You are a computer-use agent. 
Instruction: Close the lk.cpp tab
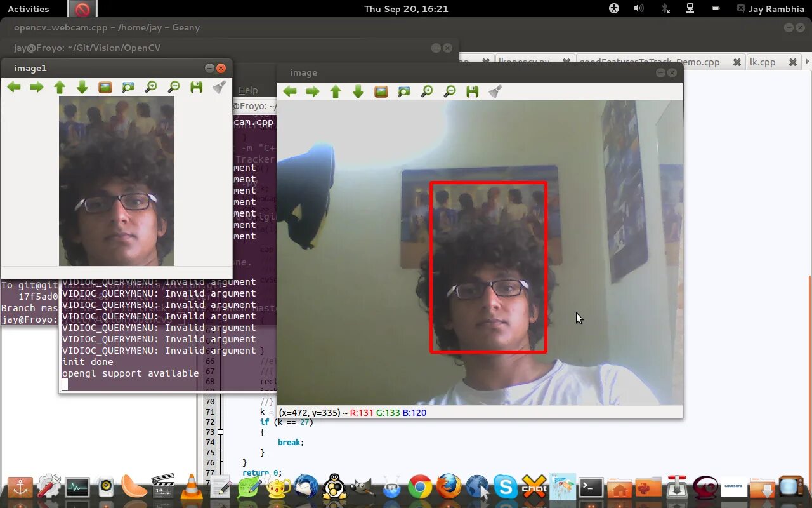coord(792,62)
